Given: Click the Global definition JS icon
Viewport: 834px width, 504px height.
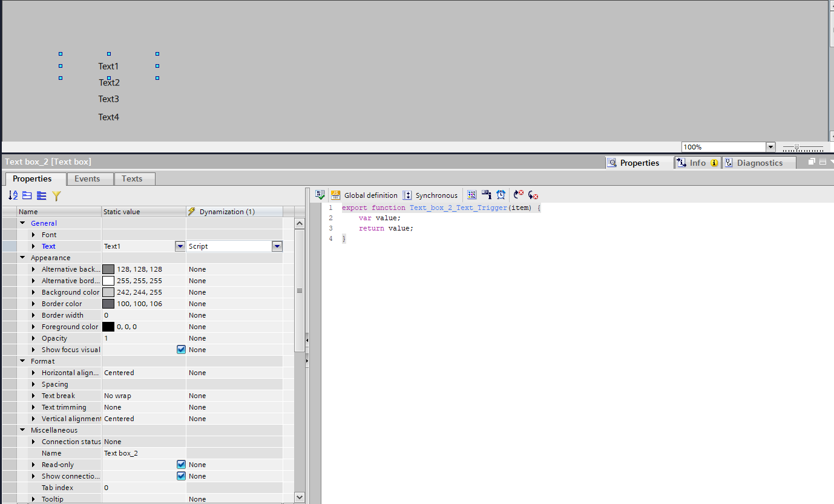Looking at the screenshot, I should click(335, 195).
